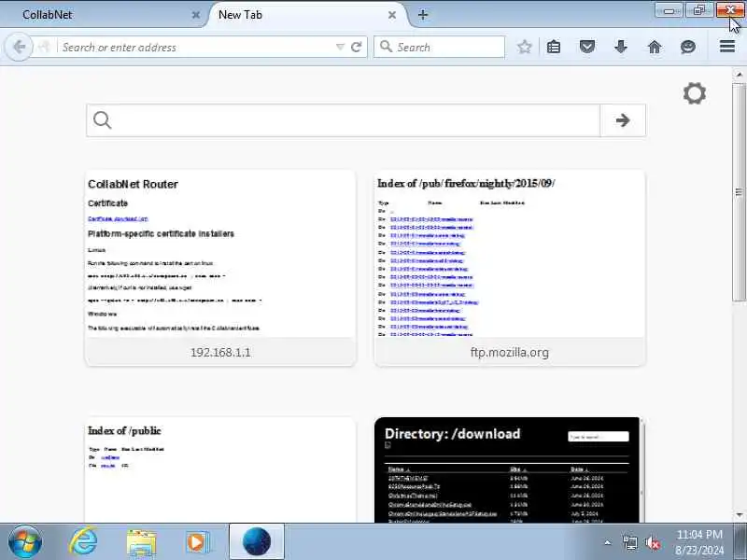Screen dimensions: 747x560
Task: Show hidden tray icons arrow
Action: click(x=608, y=542)
